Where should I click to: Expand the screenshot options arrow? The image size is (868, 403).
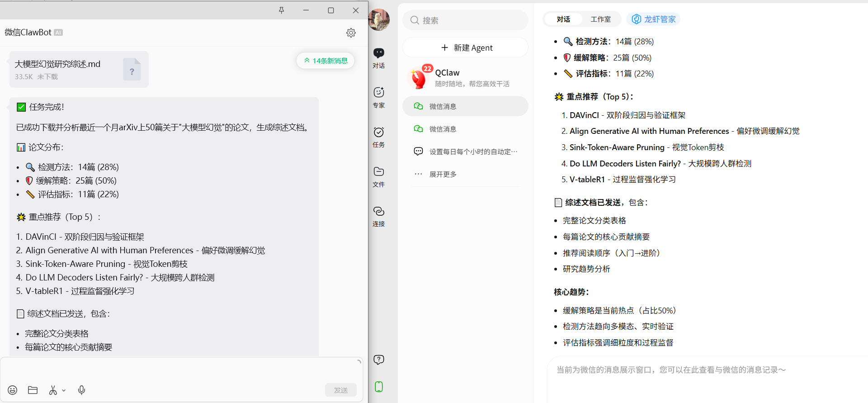[x=64, y=390]
